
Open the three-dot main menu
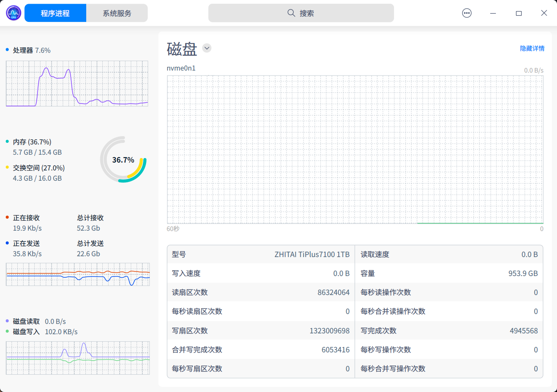pos(467,13)
